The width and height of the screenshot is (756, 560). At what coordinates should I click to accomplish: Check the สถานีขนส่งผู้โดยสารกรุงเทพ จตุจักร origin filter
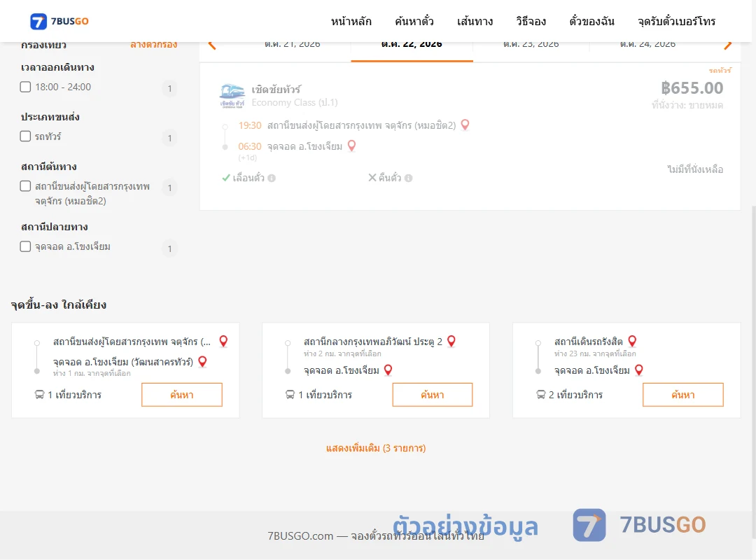[26, 185]
